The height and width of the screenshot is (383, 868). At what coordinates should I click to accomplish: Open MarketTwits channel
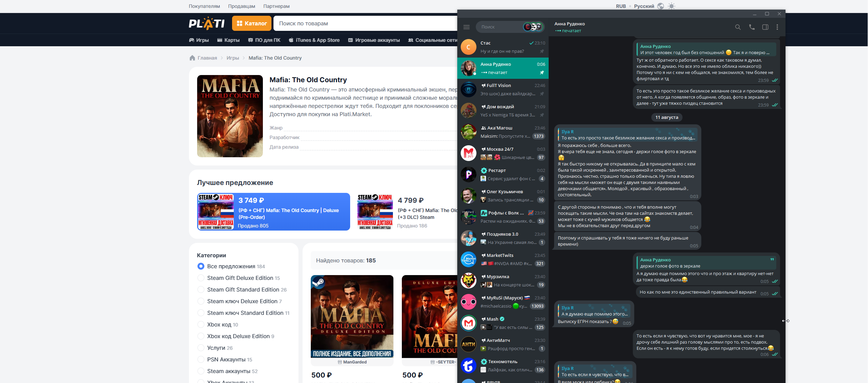coord(503,259)
